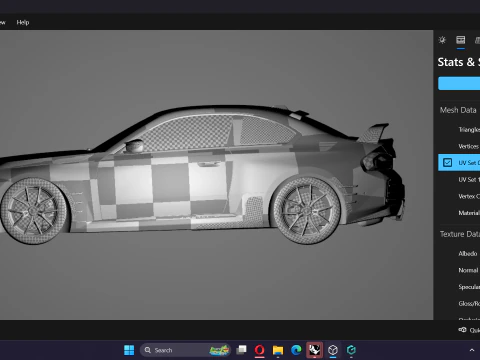The width and height of the screenshot is (480, 360).
Task: Open Microsoft Edge from the taskbar
Action: (x=296, y=350)
